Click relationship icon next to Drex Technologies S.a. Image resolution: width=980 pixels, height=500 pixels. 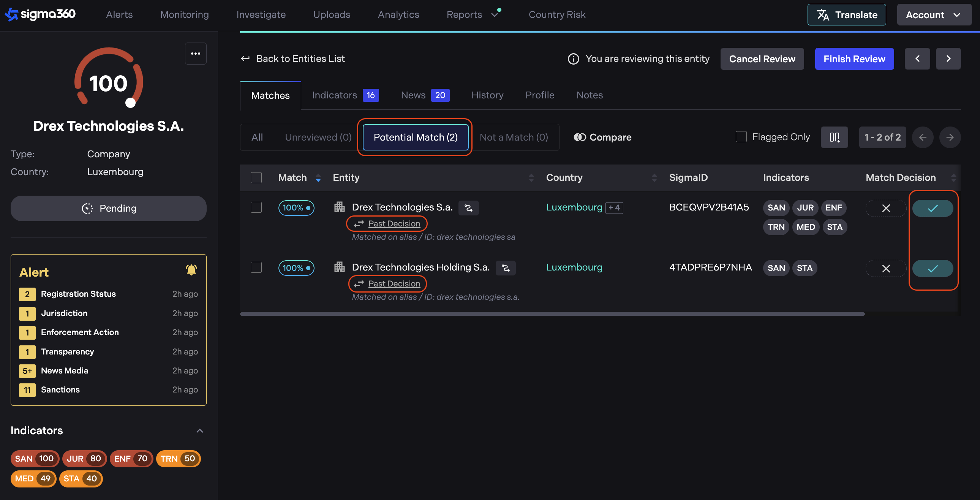point(468,208)
